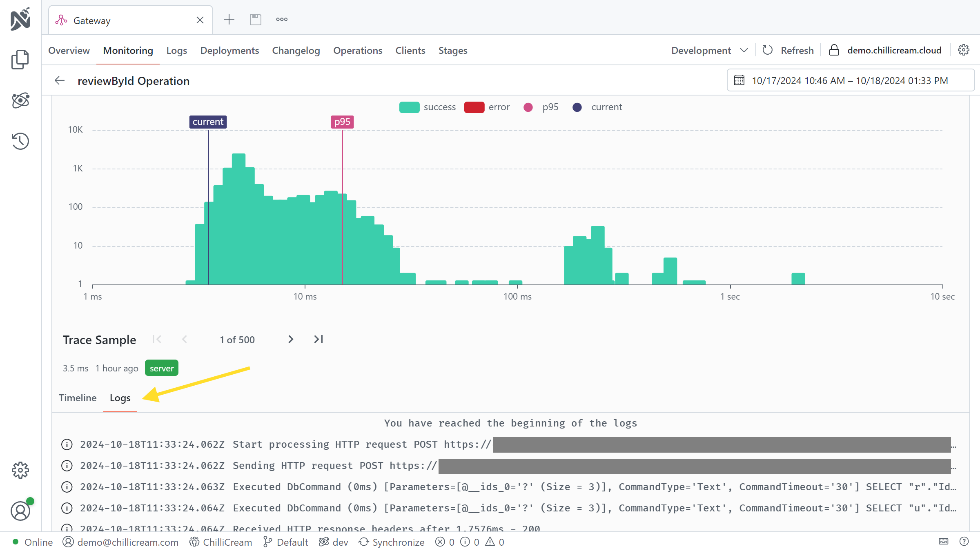Screen dimensions: 980x551
Task: Click the save document icon
Action: tap(256, 20)
